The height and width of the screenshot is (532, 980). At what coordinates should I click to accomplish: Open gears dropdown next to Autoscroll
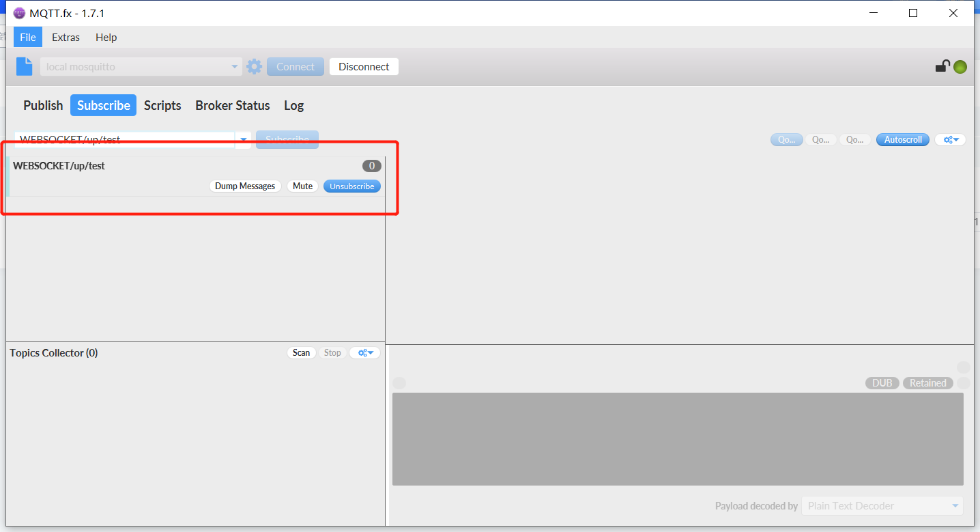click(950, 139)
